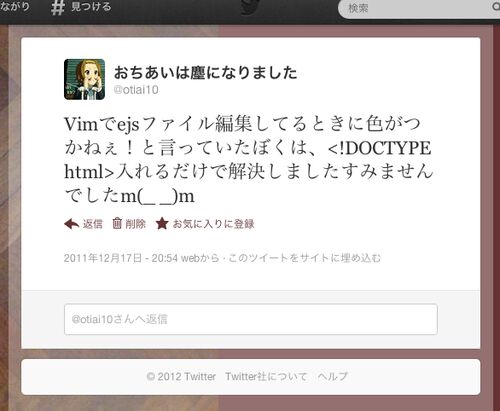Image resolution: width=500 pixels, height=411 pixels.
Task: Click the search magnifier icon
Action: (x=496, y=7)
